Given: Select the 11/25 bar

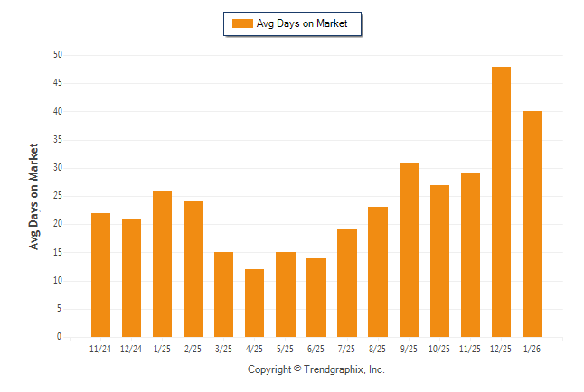Looking at the screenshot, I should [470, 255].
